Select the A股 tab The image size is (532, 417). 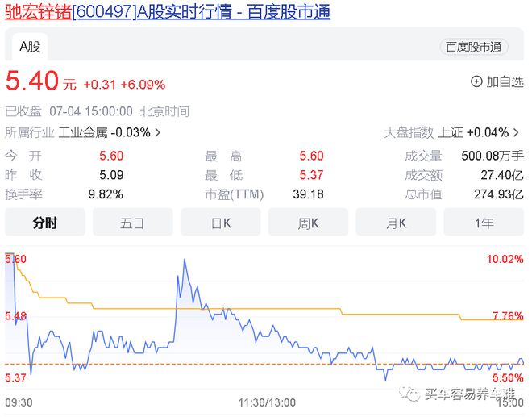coord(30,47)
